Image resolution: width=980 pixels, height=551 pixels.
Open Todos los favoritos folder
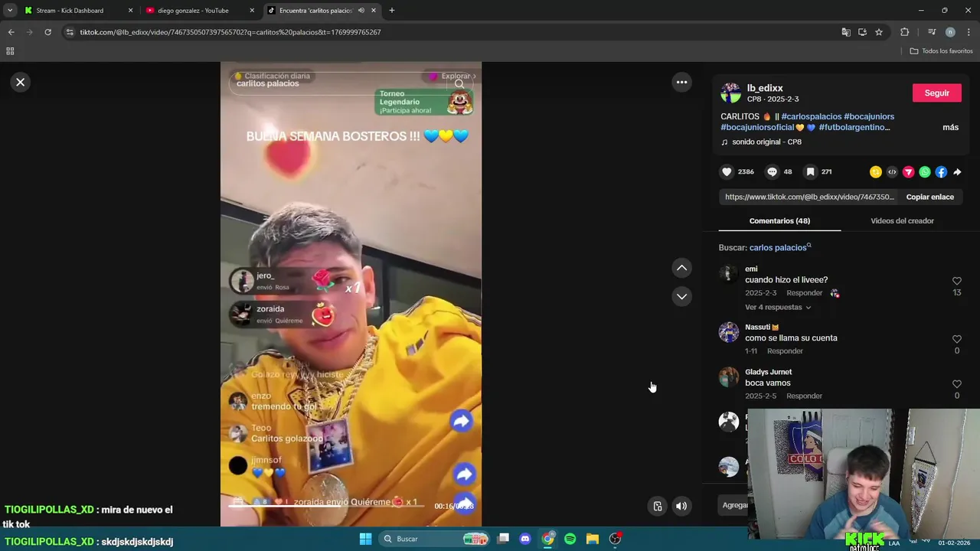942,51
